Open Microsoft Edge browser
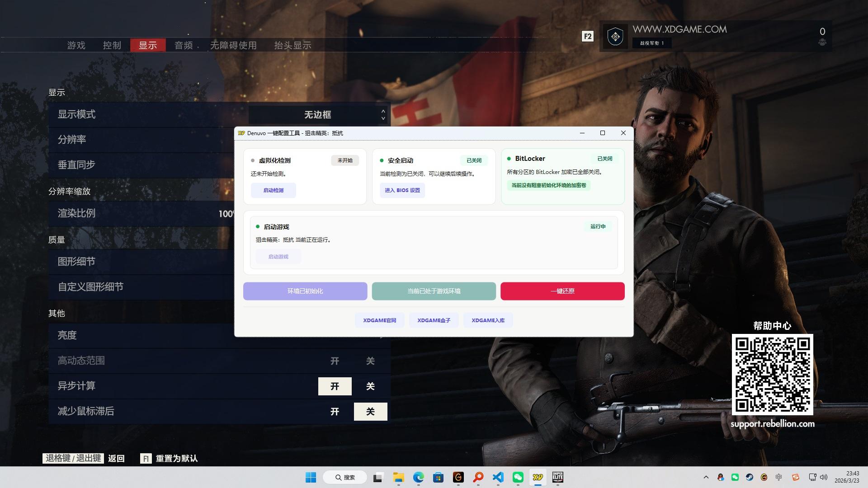Screen dimensions: 868x488 [x=419, y=477]
